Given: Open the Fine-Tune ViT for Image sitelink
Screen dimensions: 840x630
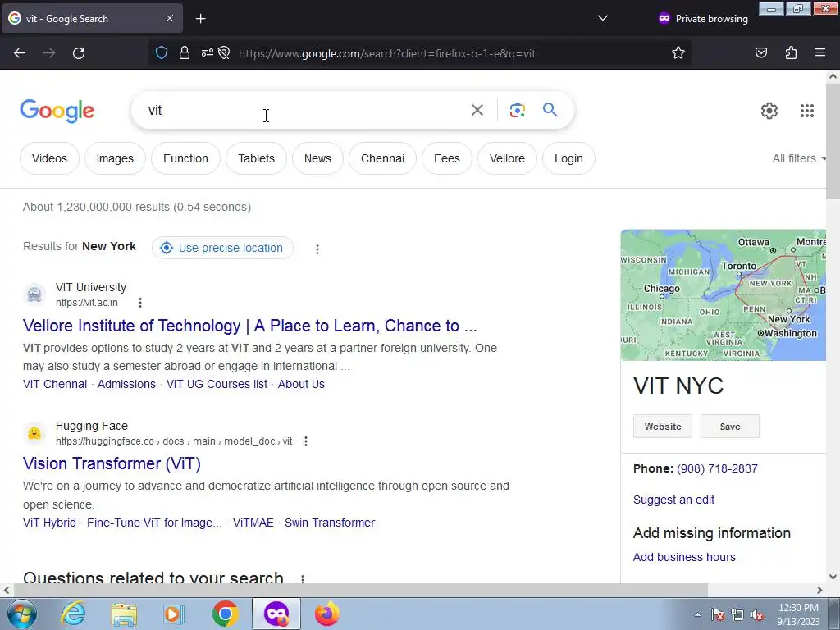Looking at the screenshot, I should (x=154, y=523).
